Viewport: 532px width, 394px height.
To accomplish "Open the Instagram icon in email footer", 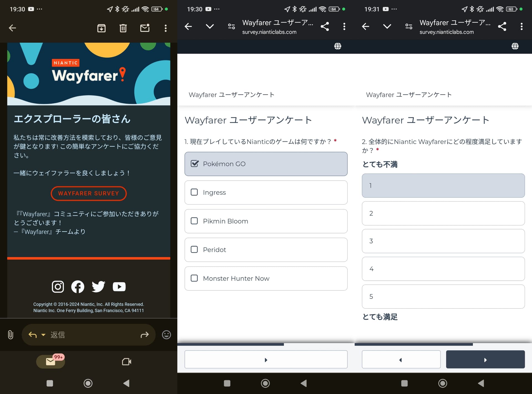I will 58,286.
